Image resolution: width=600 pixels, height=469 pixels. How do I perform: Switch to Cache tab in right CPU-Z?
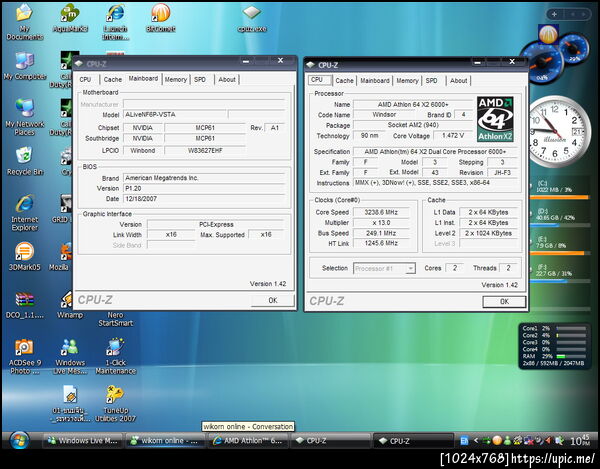(344, 81)
